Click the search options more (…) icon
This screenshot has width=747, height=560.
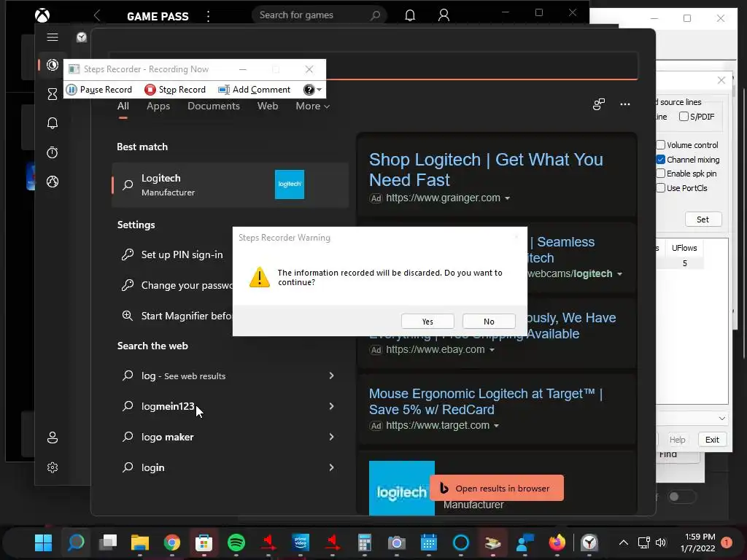click(625, 104)
